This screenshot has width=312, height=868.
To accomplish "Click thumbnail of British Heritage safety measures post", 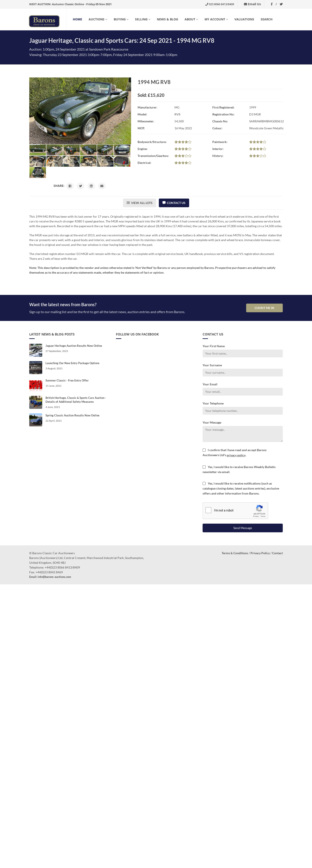I will click(36, 402).
